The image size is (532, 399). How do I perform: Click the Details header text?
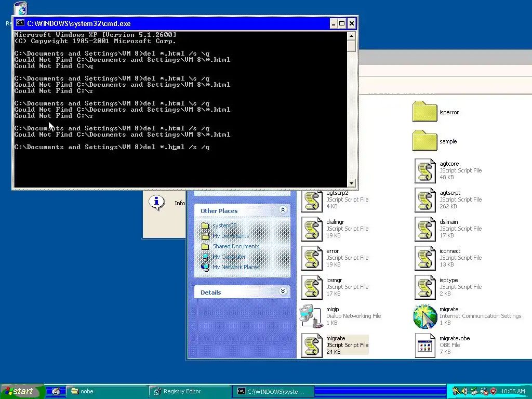tap(211, 292)
